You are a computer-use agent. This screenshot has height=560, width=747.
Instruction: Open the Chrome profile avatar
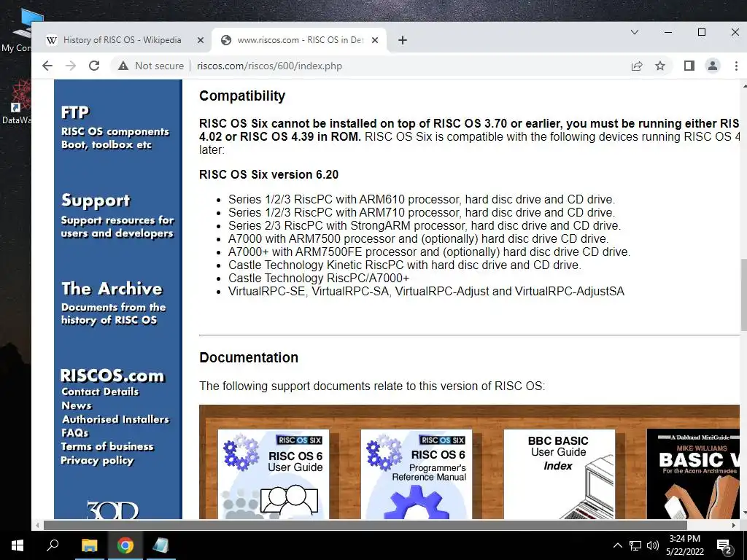click(x=712, y=66)
